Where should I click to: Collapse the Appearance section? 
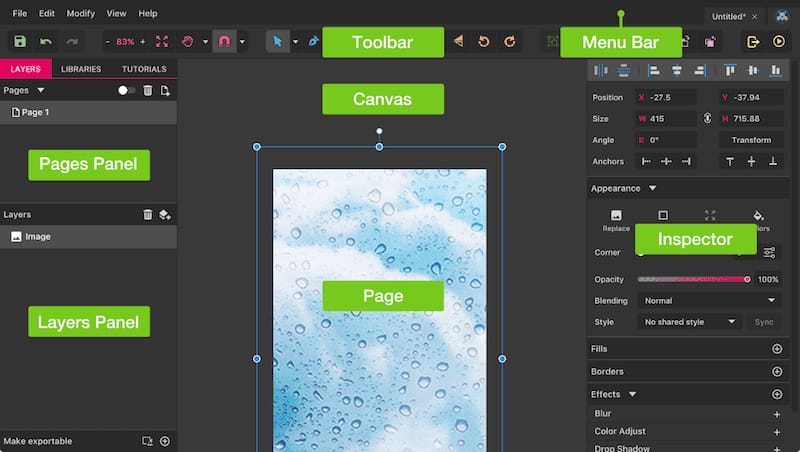pos(653,188)
